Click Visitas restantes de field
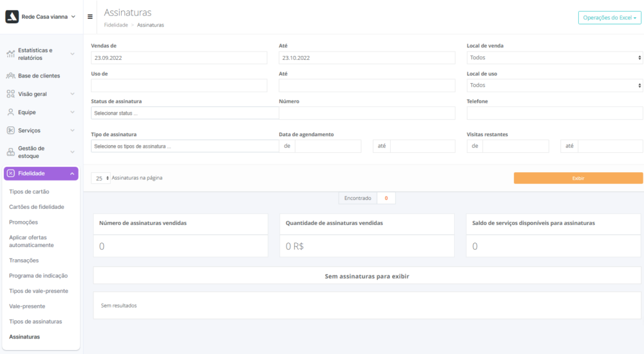Screen dimensions: 644x354 [x=515, y=146]
